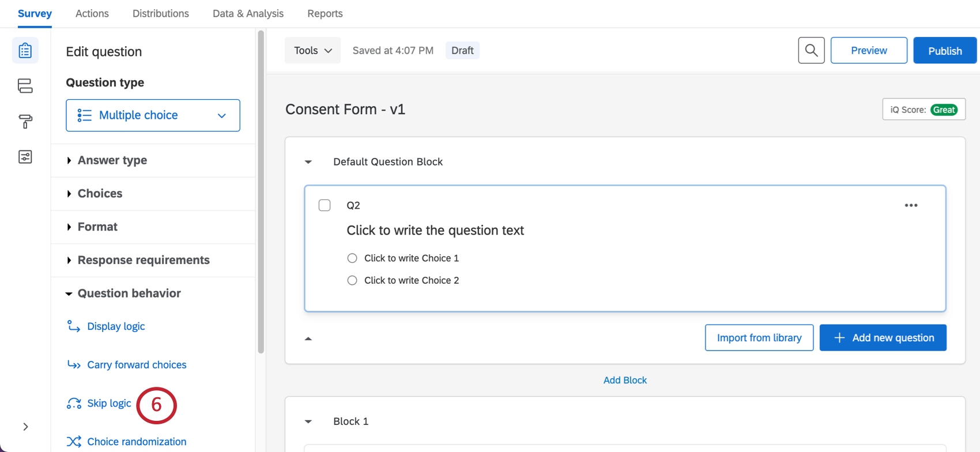Viewport: 980px width, 452px height.
Task: Click the left panel vertical scrollbar
Action: coord(261,190)
